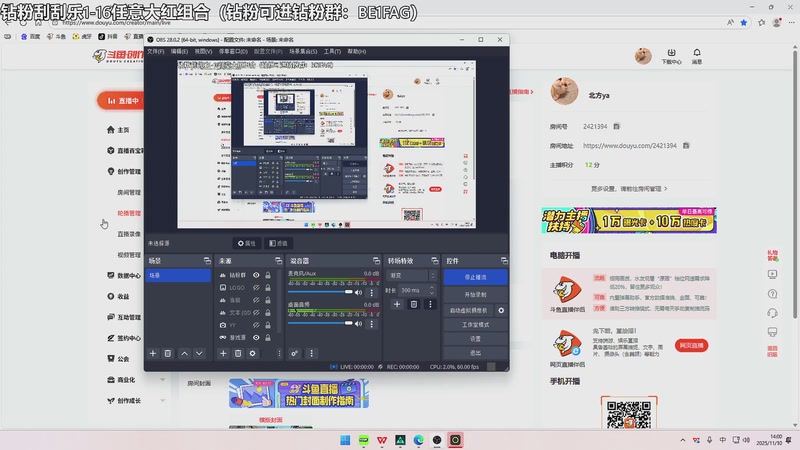The image size is (800, 450).
Task: Open 场景集合(S) menu in OBS
Action: [303, 52]
